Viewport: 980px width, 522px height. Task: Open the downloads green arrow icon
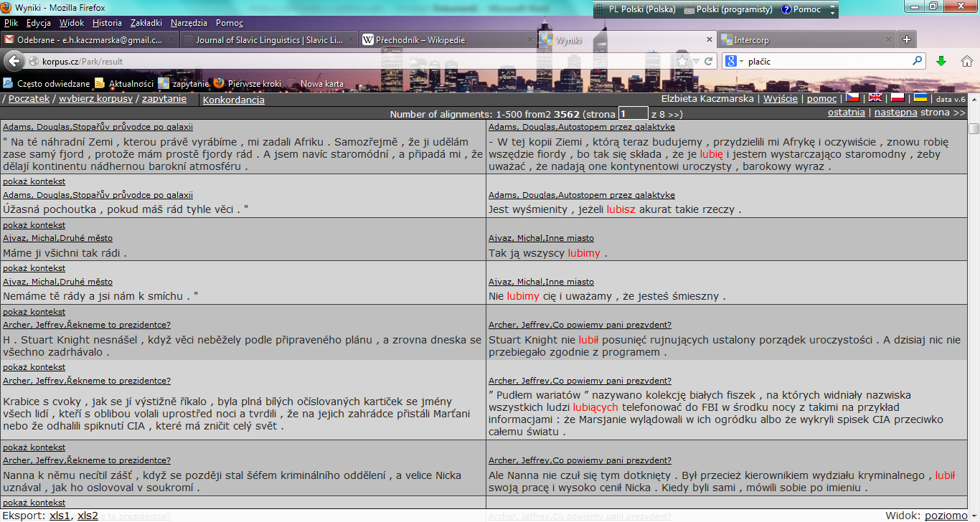(x=941, y=61)
